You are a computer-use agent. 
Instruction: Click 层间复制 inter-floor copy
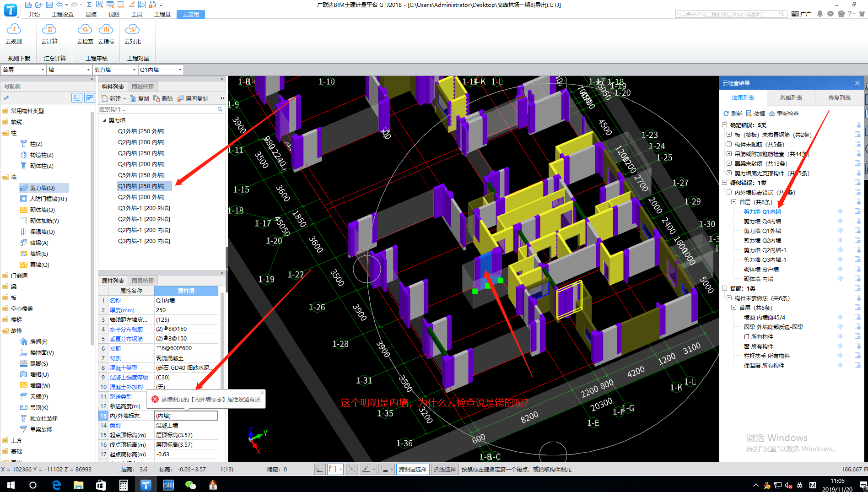(193, 98)
